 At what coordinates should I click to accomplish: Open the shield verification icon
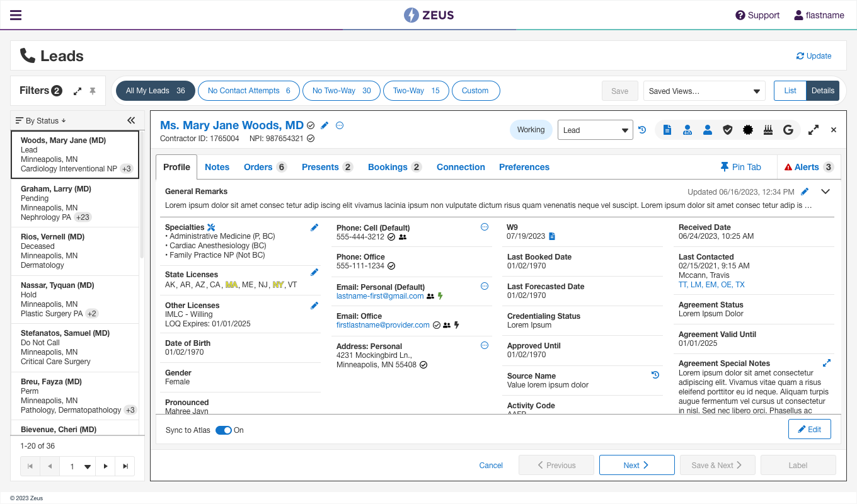[728, 130]
